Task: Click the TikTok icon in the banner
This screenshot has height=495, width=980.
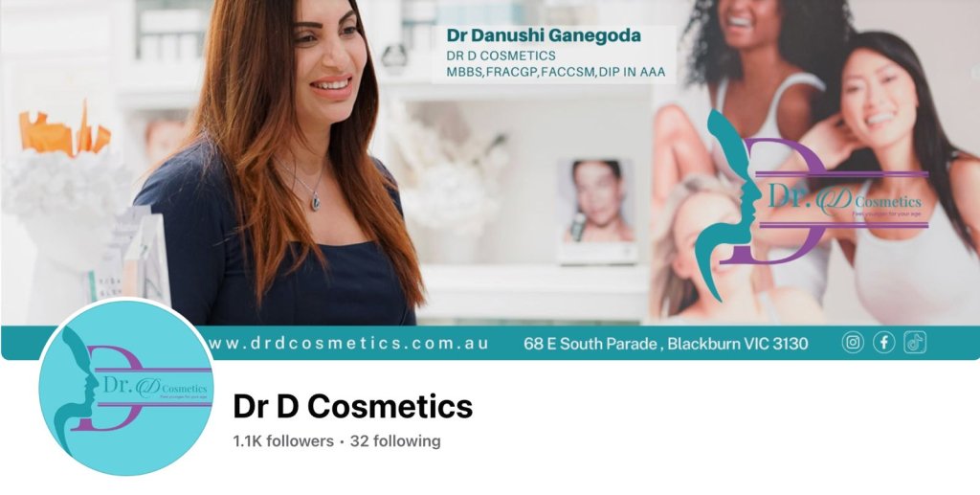Action: pos(915,343)
